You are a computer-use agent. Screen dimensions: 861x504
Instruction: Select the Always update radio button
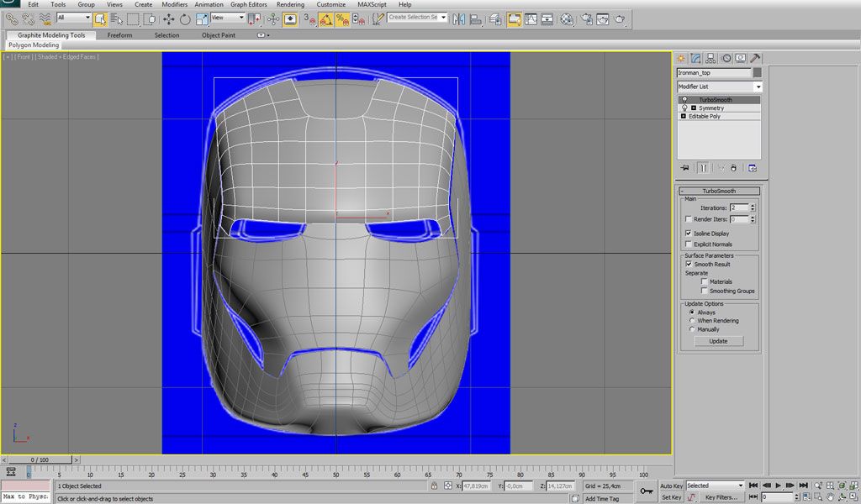click(x=692, y=312)
